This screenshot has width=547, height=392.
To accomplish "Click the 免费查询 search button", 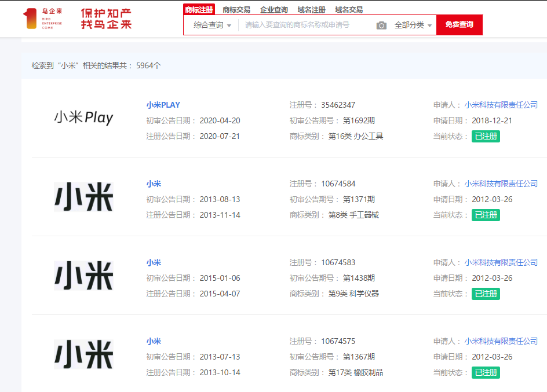I will coord(459,25).
